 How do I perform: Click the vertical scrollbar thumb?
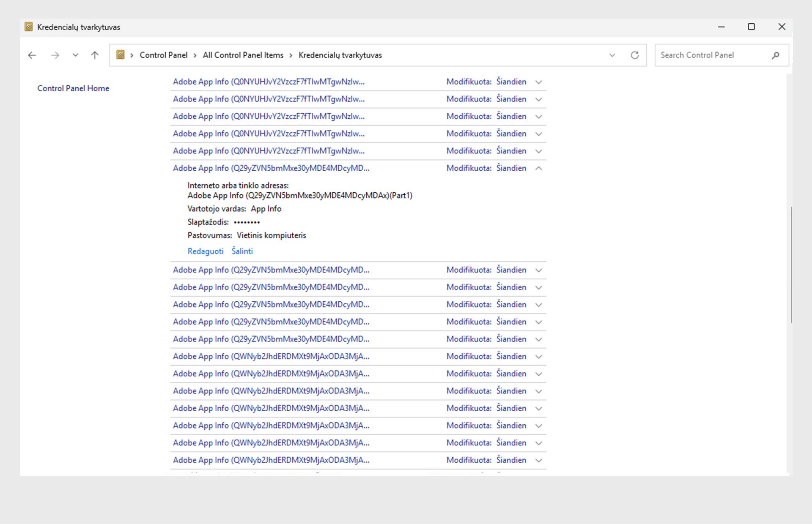pos(791,265)
